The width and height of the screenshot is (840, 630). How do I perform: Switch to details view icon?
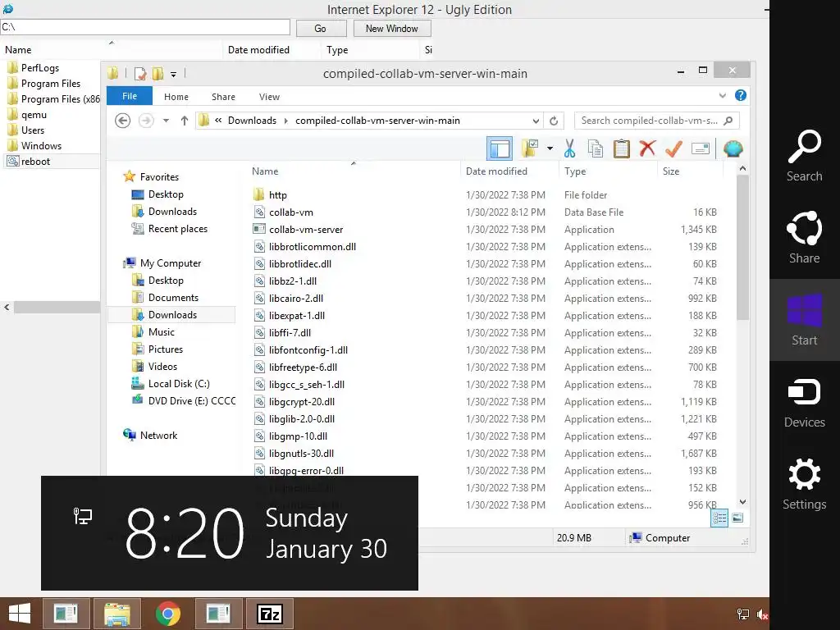coord(719,518)
